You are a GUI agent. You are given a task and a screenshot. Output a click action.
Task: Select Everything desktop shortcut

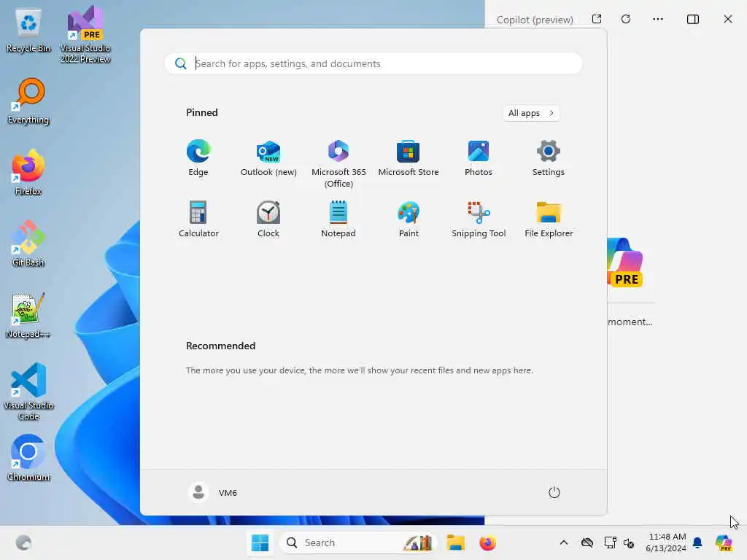point(28,101)
